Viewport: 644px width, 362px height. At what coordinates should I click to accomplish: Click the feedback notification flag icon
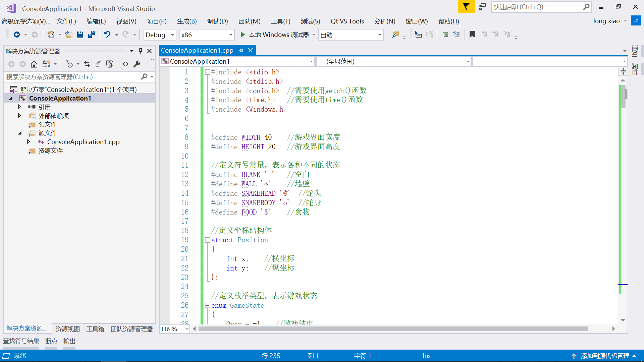[466, 7]
